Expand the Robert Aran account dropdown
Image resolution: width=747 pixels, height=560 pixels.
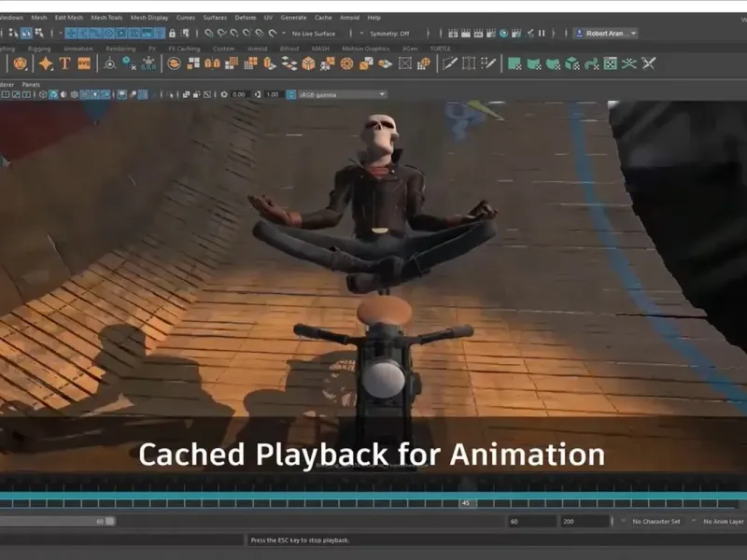pos(606,34)
